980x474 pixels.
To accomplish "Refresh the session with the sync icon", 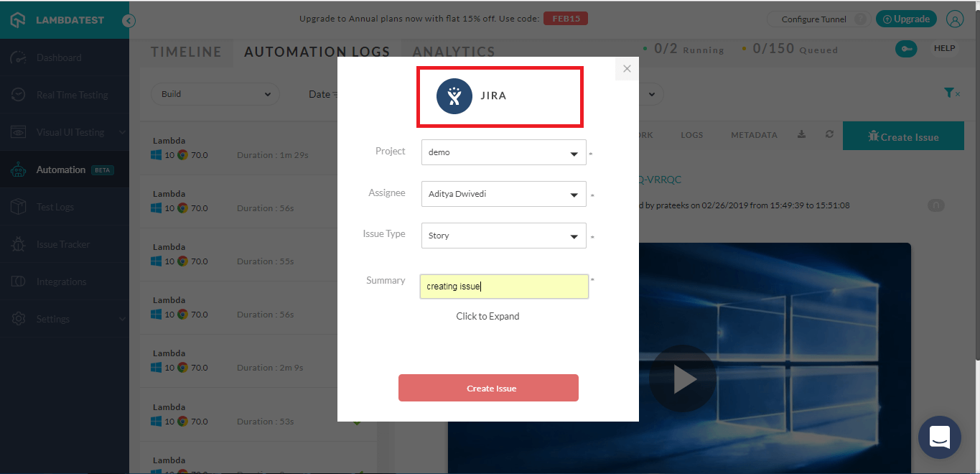I will click(829, 134).
